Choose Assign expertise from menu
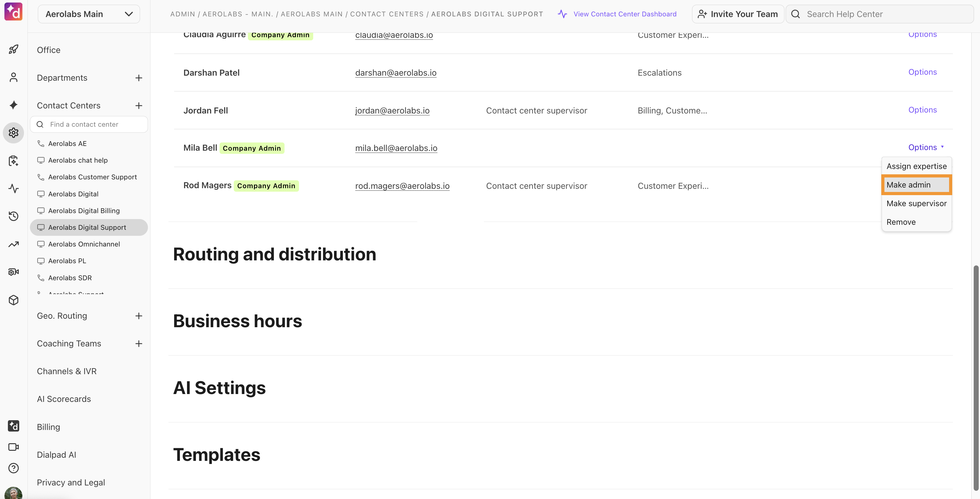980x499 pixels. pos(917,166)
